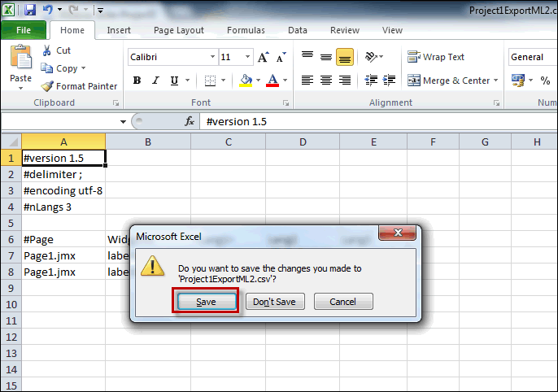Switch to the View tab
The width and height of the screenshot is (558, 392).
392,30
